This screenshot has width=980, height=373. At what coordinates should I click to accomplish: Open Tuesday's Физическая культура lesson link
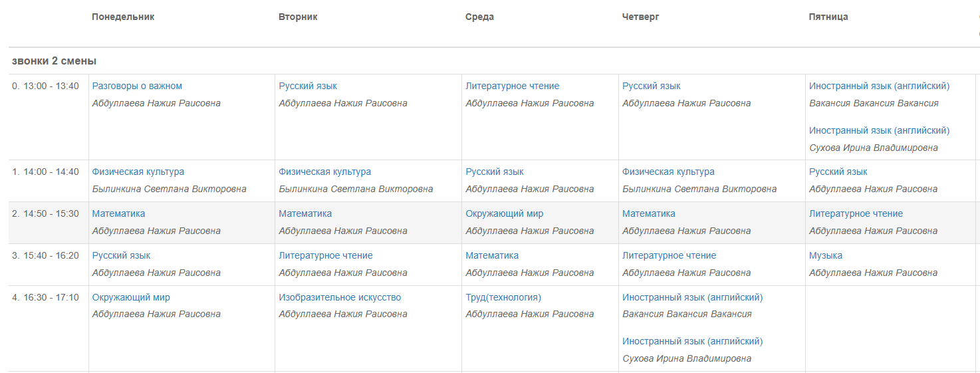point(325,172)
